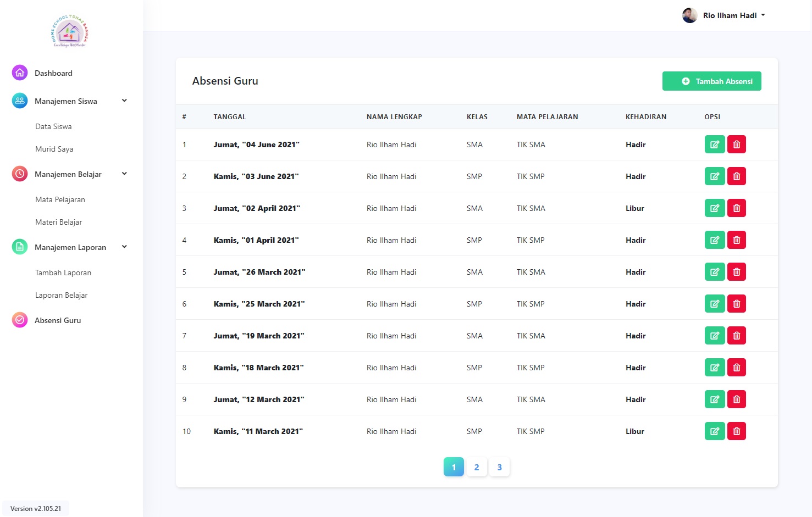Click the Manajemen Siswa people icon

(x=20, y=101)
